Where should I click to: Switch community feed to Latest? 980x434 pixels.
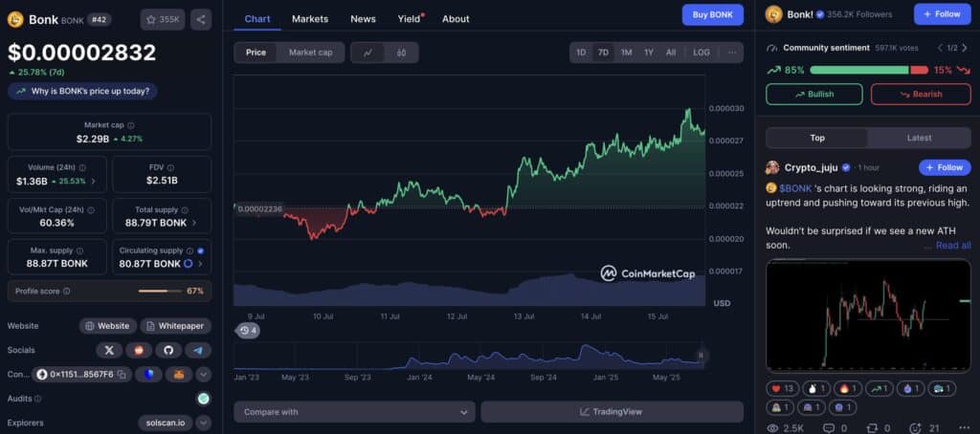tap(919, 138)
